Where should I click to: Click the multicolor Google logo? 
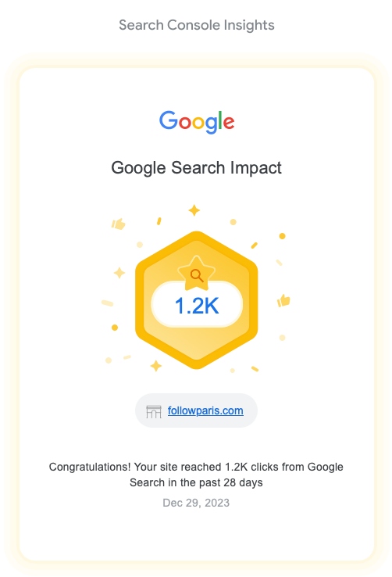click(197, 122)
